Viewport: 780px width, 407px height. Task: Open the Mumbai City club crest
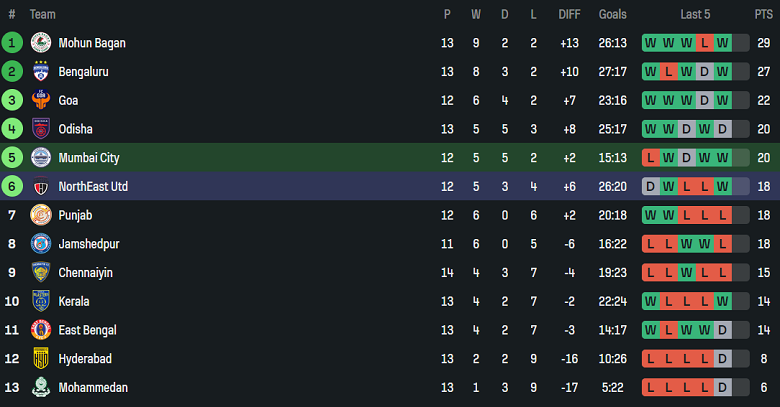(41, 158)
